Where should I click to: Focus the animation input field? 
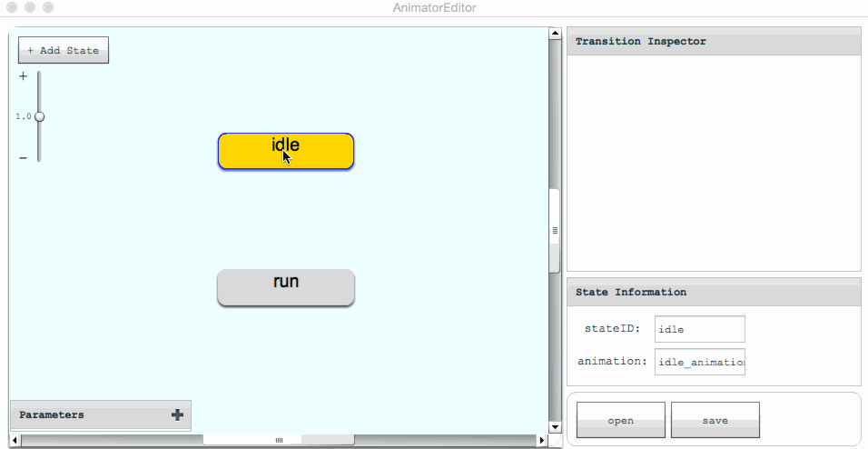pyautogui.click(x=699, y=362)
